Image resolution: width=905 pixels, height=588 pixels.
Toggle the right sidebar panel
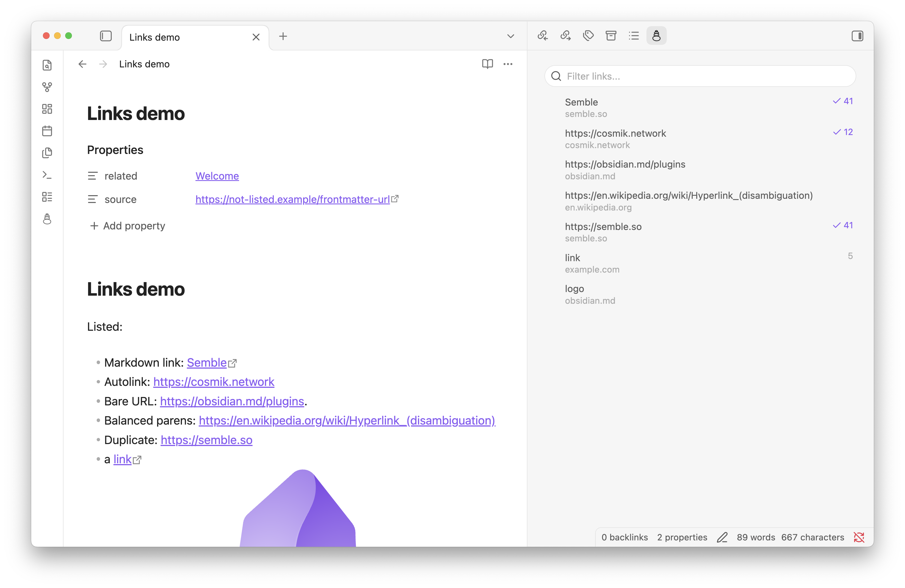[857, 36]
